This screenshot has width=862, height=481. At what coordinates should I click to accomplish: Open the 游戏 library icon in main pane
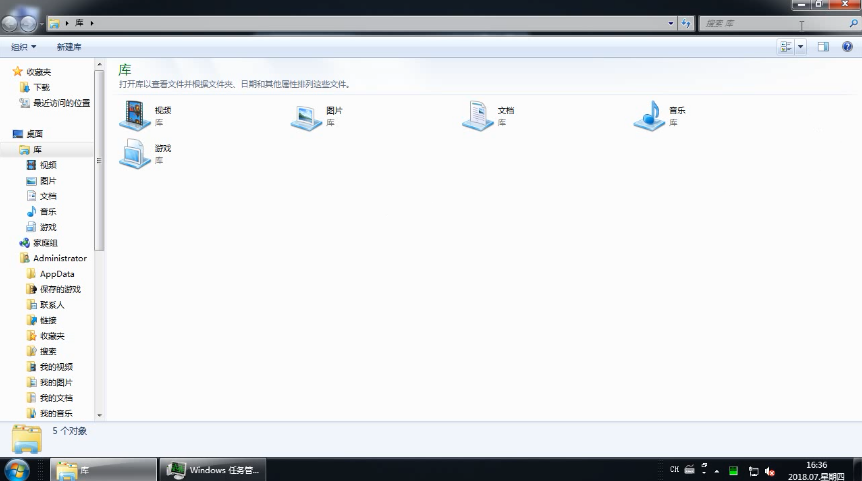[135, 153]
